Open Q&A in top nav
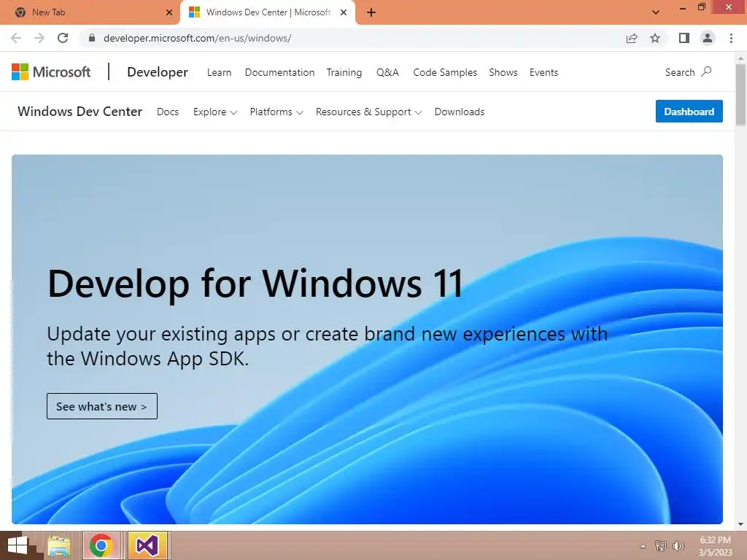The height and width of the screenshot is (560, 747). (x=387, y=72)
